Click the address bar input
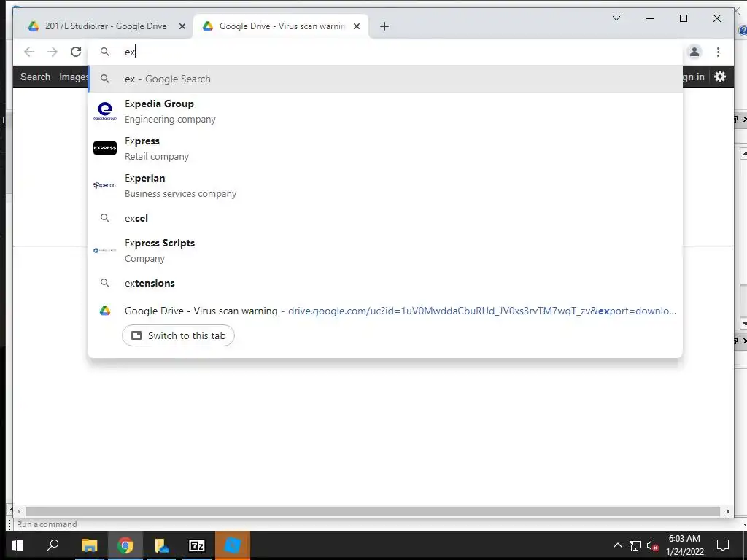 coord(386,52)
